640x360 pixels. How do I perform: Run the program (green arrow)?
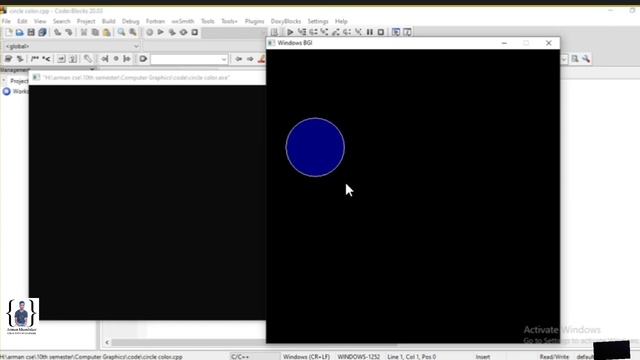coord(161,32)
